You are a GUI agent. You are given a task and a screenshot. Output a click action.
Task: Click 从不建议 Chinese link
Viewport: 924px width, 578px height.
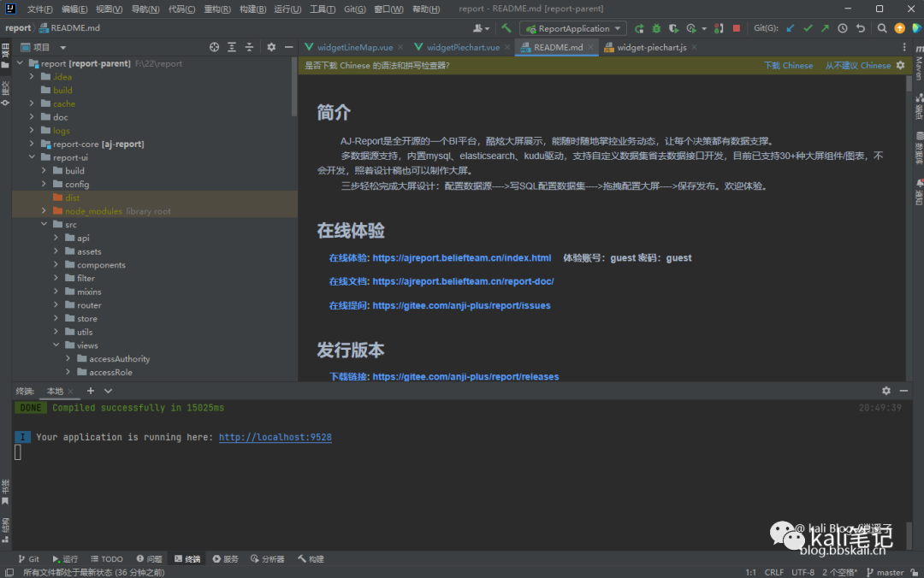tap(857, 65)
